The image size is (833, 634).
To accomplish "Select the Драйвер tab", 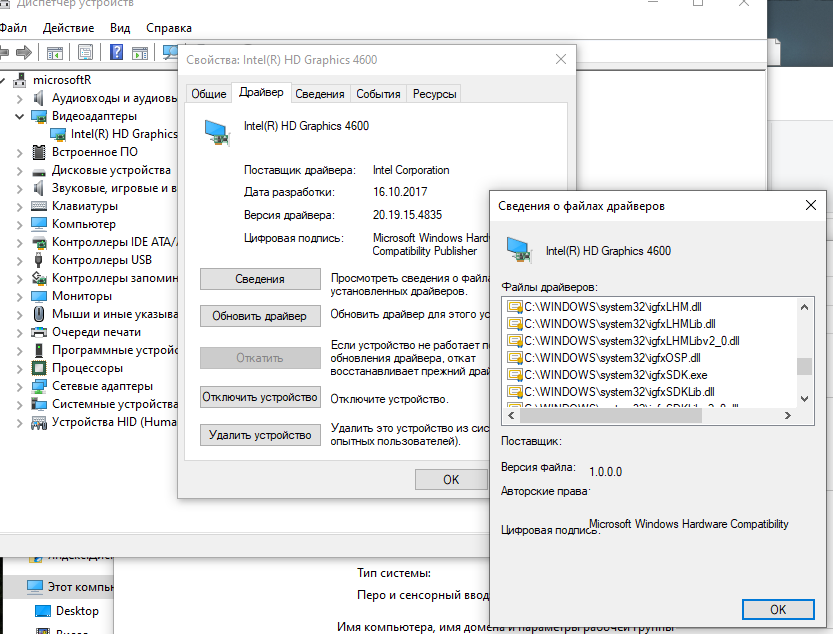I will click(261, 92).
